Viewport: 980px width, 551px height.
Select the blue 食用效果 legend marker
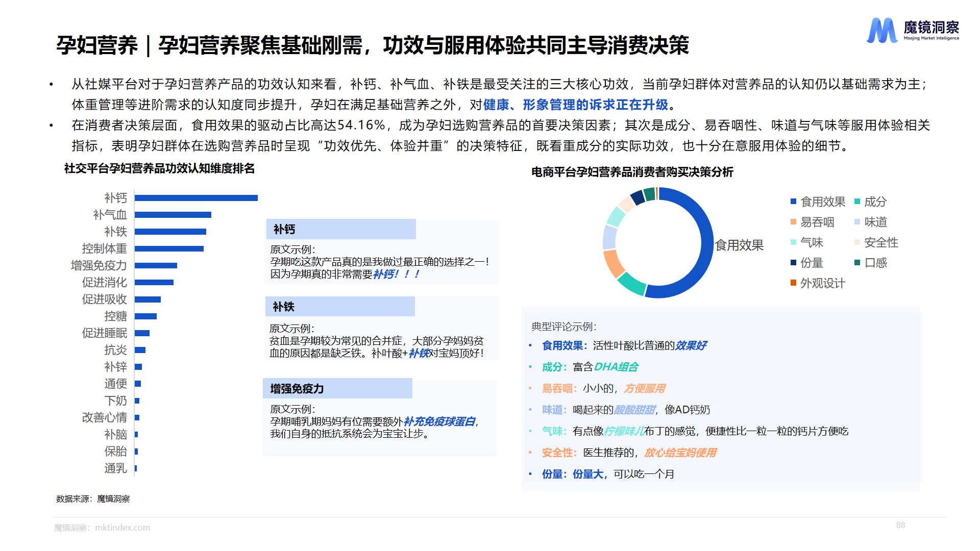coord(794,202)
